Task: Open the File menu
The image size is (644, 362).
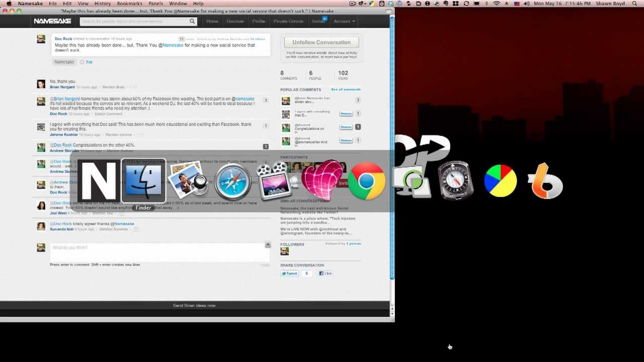Action: point(52,4)
